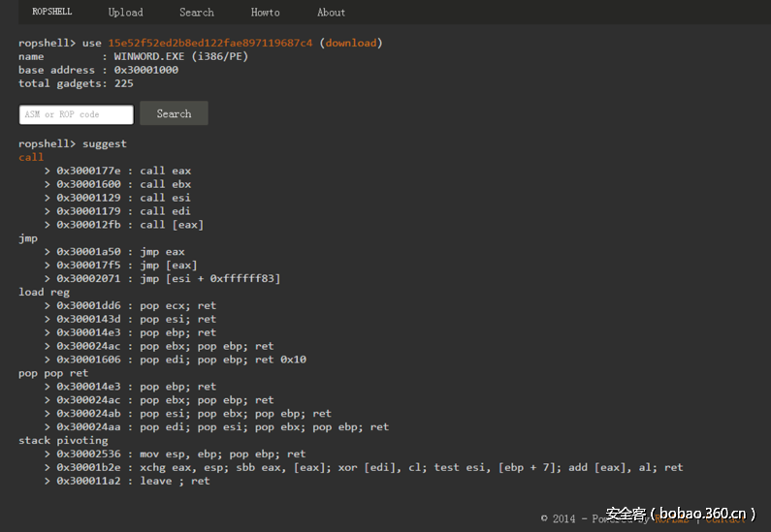Focus the ASM or ROP code field
This screenshot has width=771, height=532.
click(x=77, y=114)
